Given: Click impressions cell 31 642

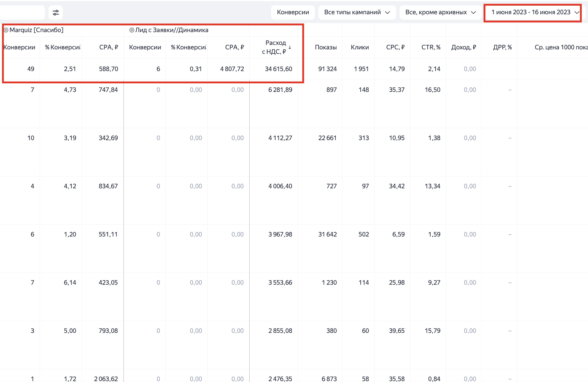Looking at the screenshot, I should [328, 234].
